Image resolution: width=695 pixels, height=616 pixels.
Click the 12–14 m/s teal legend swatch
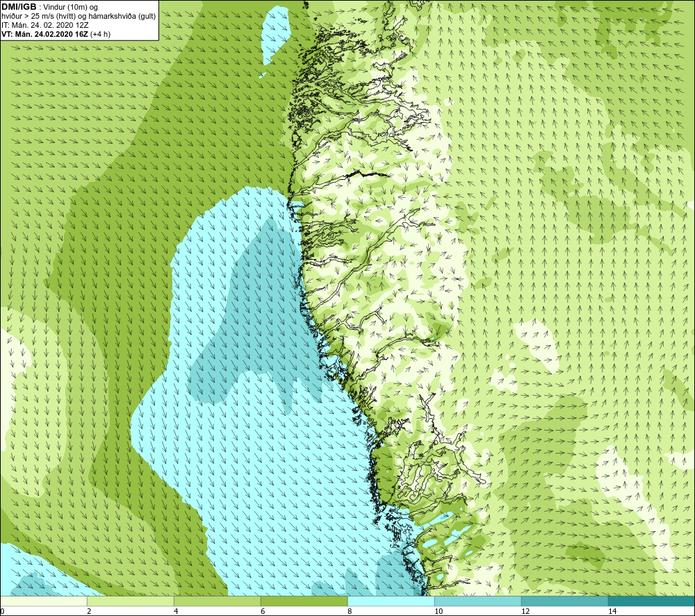tap(564, 601)
